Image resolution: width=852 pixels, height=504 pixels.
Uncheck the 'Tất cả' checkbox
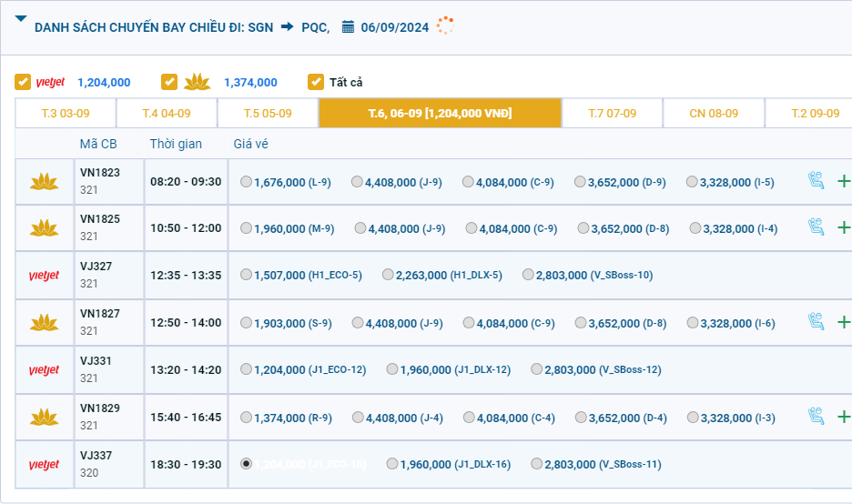(316, 82)
